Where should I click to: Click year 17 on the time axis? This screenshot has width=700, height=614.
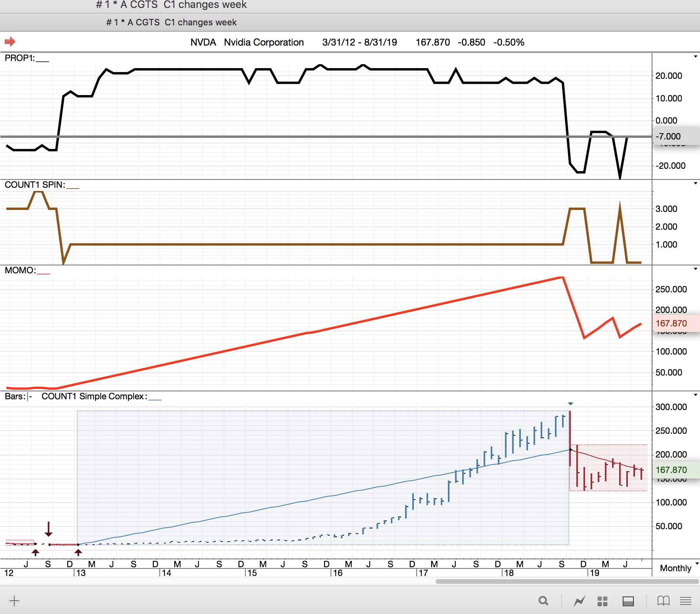coord(424,573)
